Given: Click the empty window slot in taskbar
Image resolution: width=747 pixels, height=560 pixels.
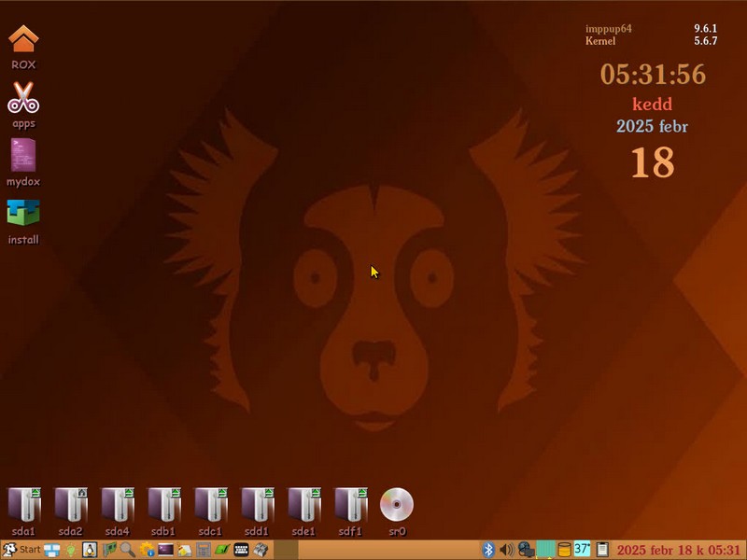Looking at the screenshot, I should click(286, 550).
